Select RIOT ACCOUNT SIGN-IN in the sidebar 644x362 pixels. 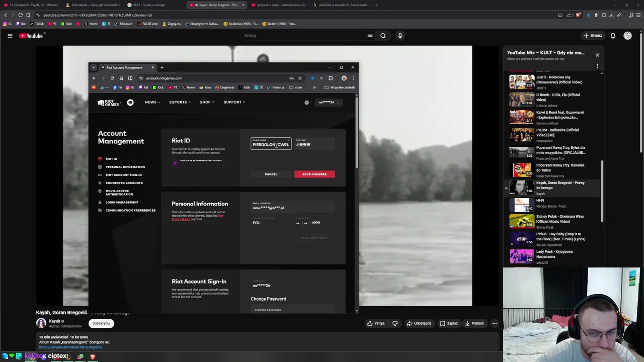123,175
